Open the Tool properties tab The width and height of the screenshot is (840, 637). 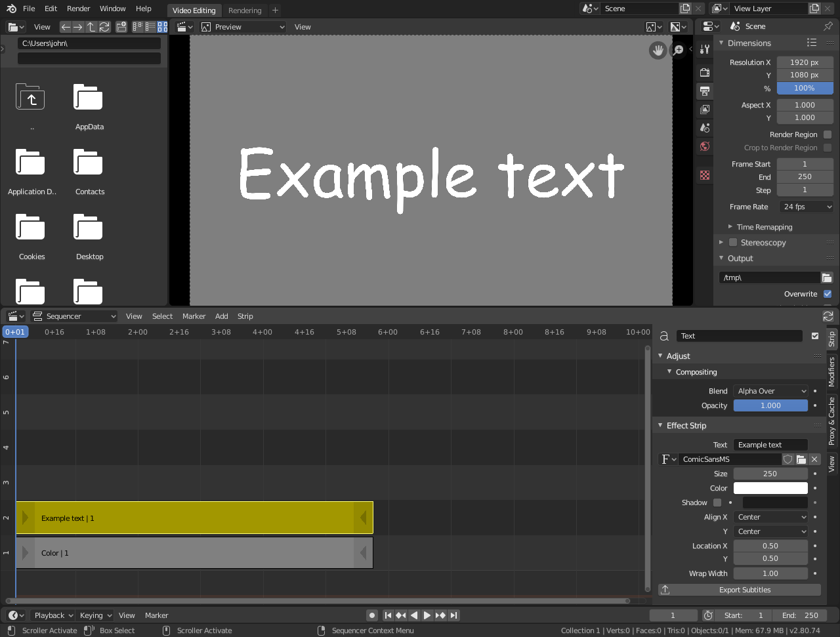(x=704, y=49)
